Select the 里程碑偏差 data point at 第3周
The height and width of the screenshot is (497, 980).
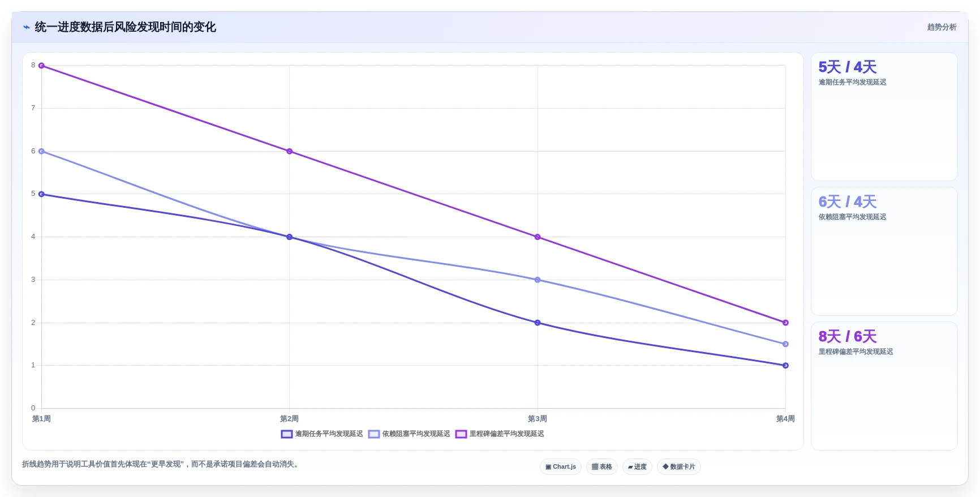tap(538, 237)
